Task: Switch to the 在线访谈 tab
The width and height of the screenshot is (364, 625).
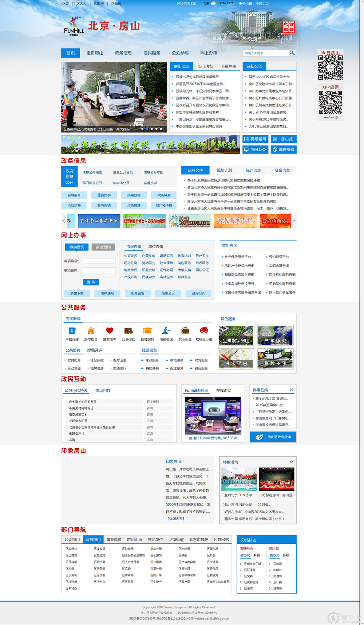Action: (223, 390)
